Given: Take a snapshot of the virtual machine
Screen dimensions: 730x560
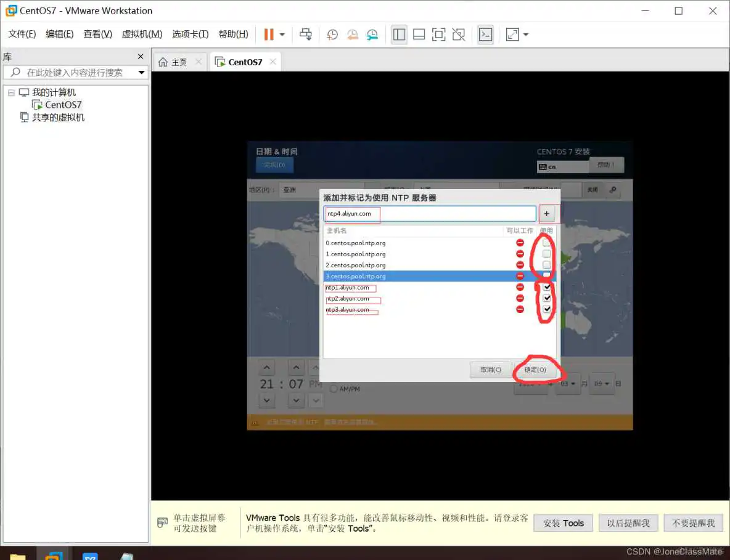Looking at the screenshot, I should pyautogui.click(x=332, y=34).
